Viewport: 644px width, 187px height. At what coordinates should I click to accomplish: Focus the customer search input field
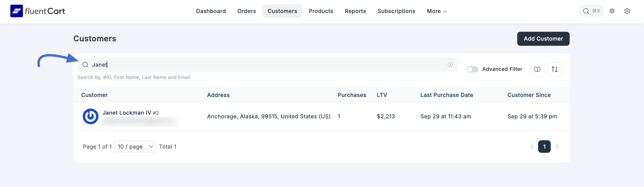tap(268, 65)
